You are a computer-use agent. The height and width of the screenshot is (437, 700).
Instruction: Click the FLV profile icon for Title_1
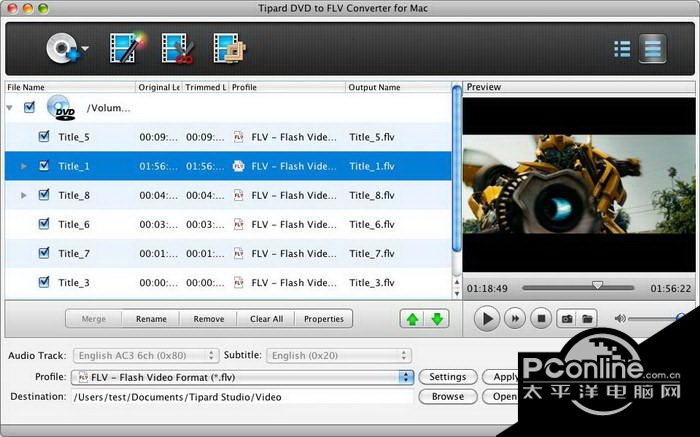pyautogui.click(x=239, y=166)
